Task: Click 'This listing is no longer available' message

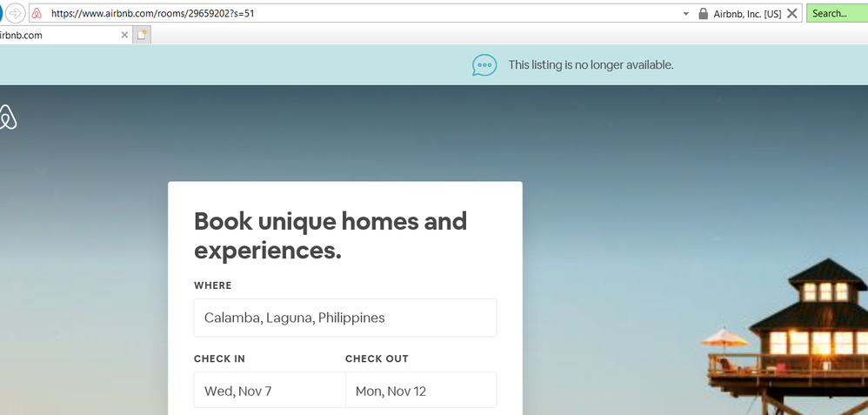Action: (x=591, y=65)
